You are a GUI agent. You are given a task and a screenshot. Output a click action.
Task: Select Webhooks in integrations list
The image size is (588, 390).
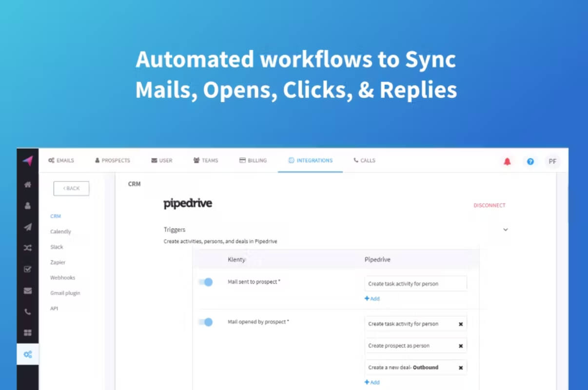click(x=62, y=277)
